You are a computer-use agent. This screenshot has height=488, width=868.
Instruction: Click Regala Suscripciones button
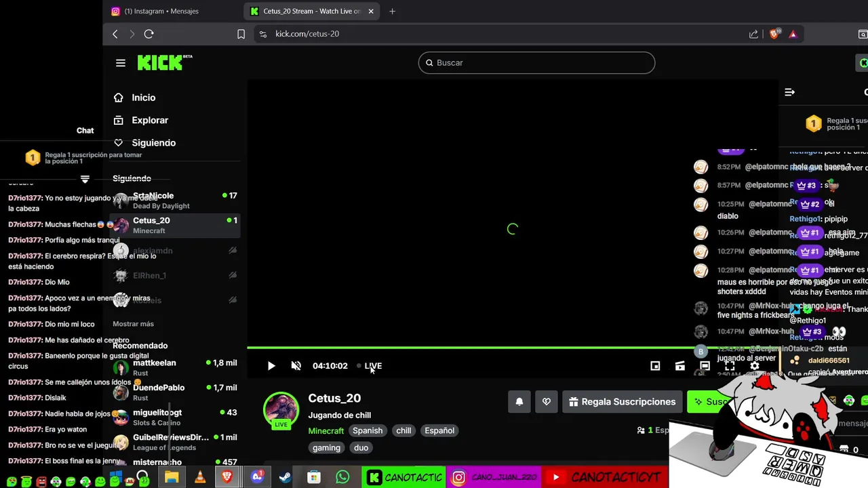pos(623,402)
